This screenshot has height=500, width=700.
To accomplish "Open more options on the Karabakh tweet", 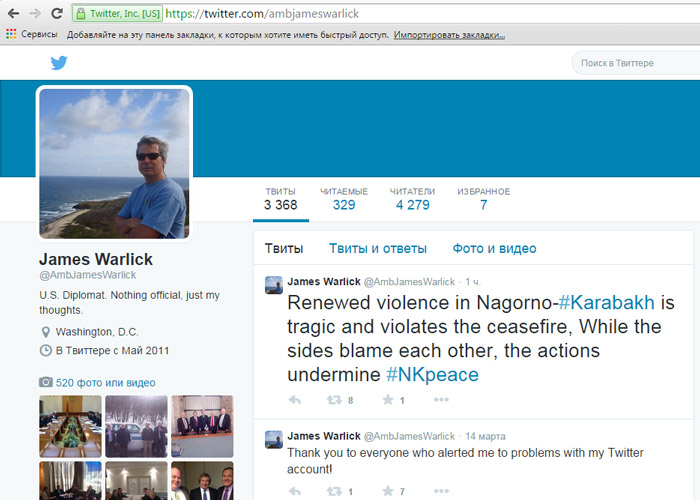I will click(x=441, y=400).
